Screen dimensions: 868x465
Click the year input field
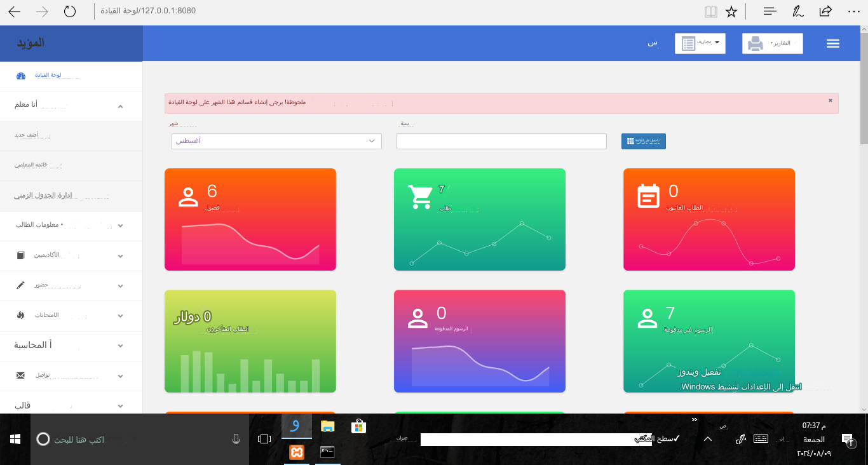click(x=501, y=141)
